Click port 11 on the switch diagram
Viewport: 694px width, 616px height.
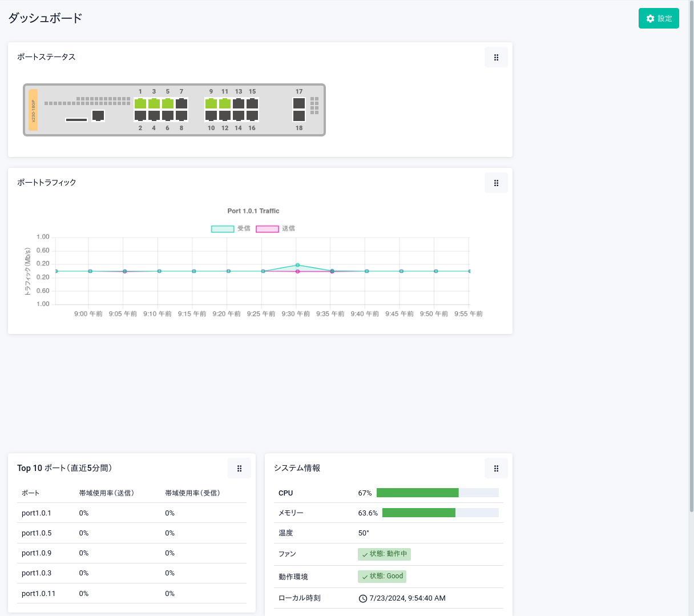[225, 103]
